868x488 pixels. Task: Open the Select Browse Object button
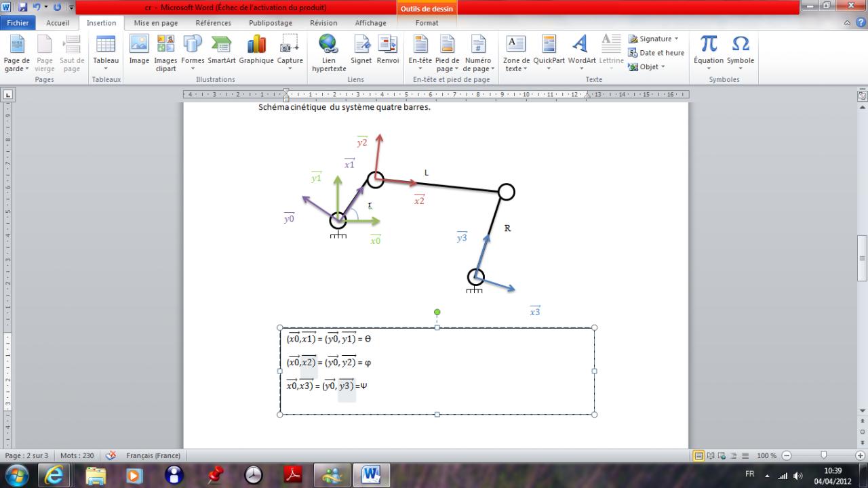click(862, 431)
